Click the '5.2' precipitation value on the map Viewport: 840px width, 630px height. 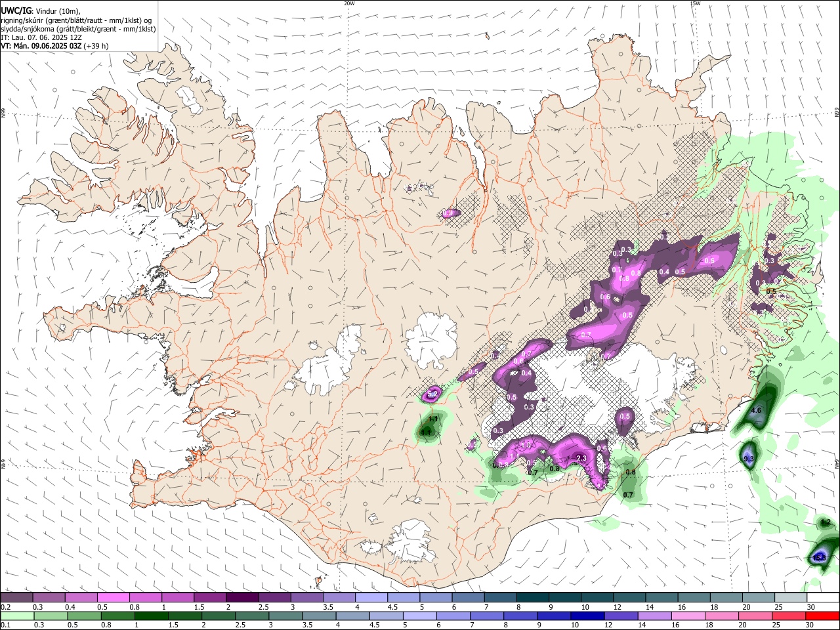[x=432, y=394]
